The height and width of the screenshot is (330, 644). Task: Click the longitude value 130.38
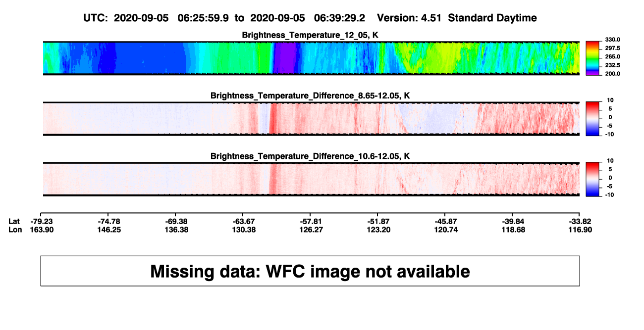coord(244,230)
